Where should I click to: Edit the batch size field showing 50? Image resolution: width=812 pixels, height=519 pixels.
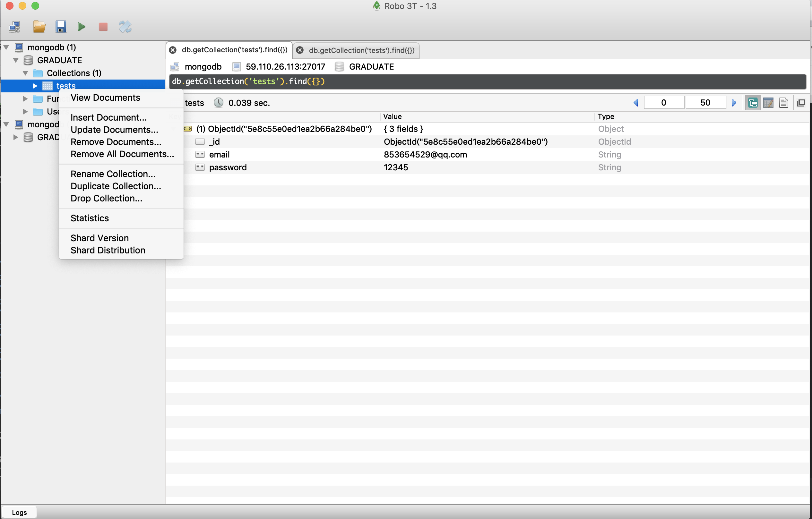tap(705, 103)
